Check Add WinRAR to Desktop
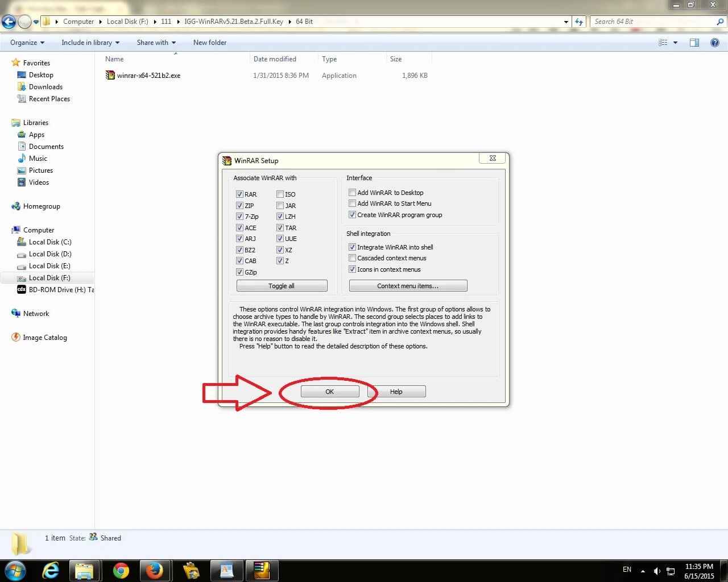The width and height of the screenshot is (728, 582). [x=353, y=193]
